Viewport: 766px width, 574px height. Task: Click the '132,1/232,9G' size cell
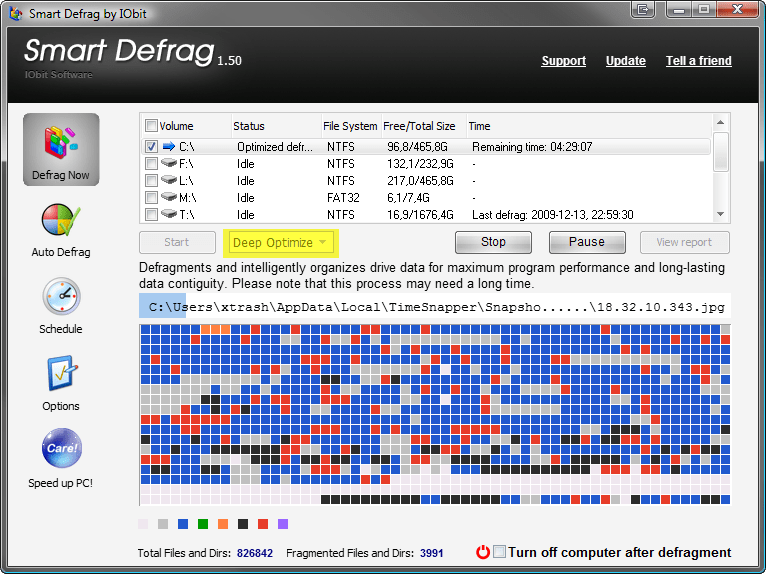pos(420,164)
